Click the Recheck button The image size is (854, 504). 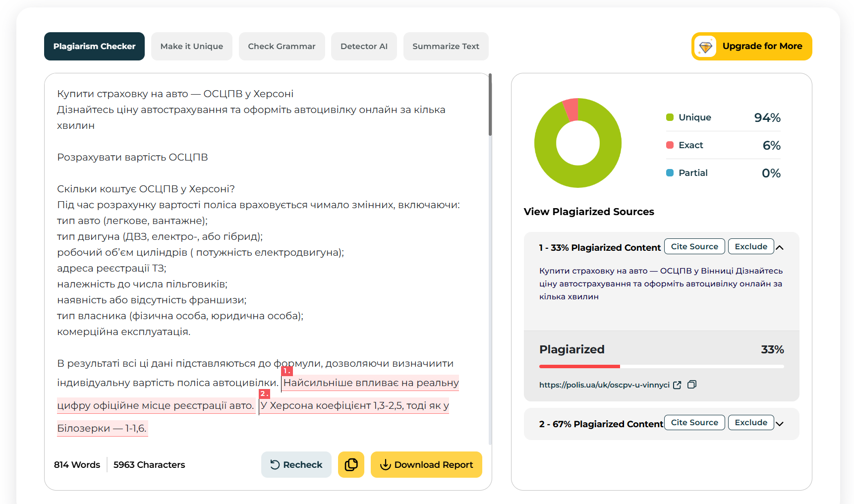(x=296, y=464)
